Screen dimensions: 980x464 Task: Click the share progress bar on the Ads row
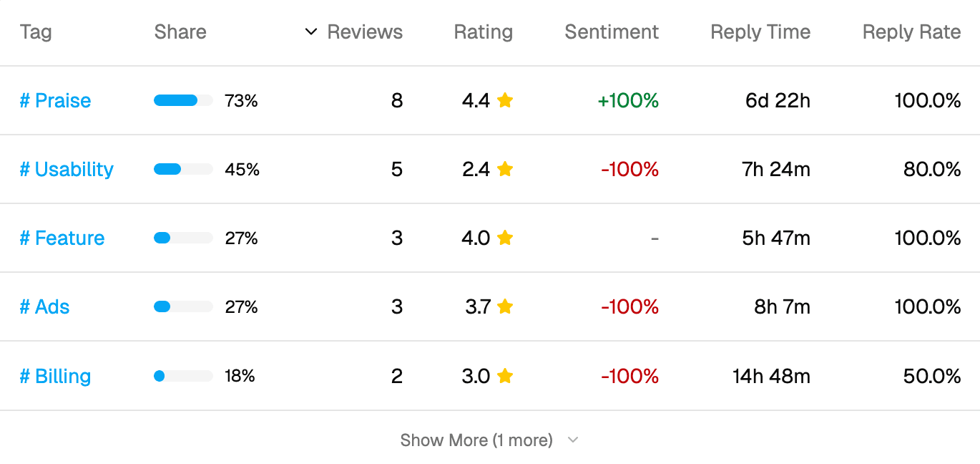pyautogui.click(x=182, y=306)
